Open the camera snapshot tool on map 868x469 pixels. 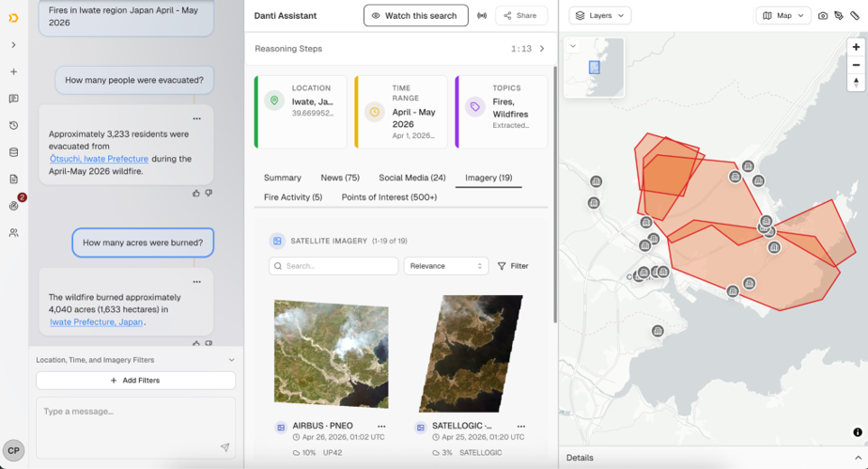823,15
